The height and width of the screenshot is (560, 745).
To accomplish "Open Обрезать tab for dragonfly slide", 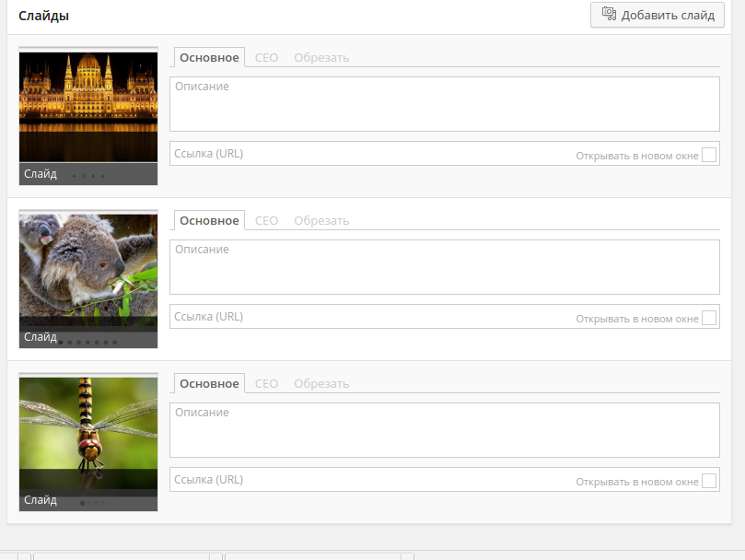I will pyautogui.click(x=321, y=384).
